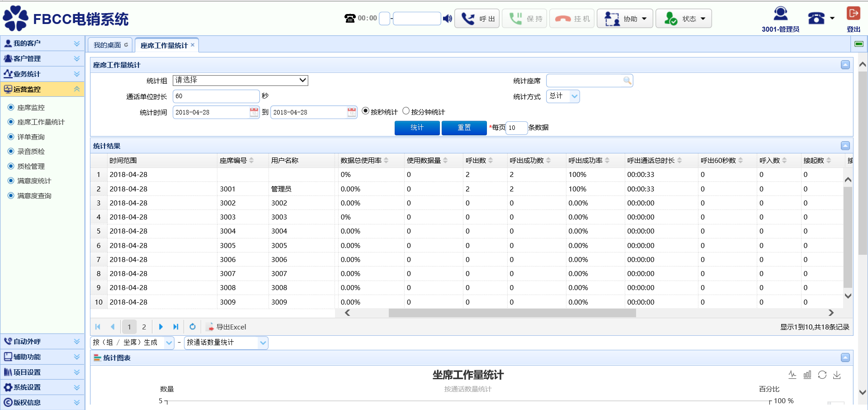The image size is (868, 410).
Task: Expand the 版权信息 sidebar section
Action: point(42,402)
